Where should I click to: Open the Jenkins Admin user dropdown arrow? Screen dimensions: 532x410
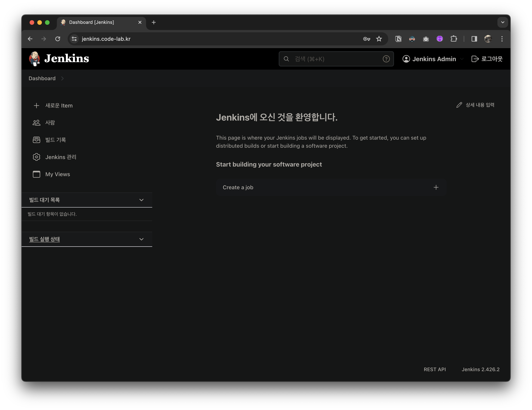point(462,59)
